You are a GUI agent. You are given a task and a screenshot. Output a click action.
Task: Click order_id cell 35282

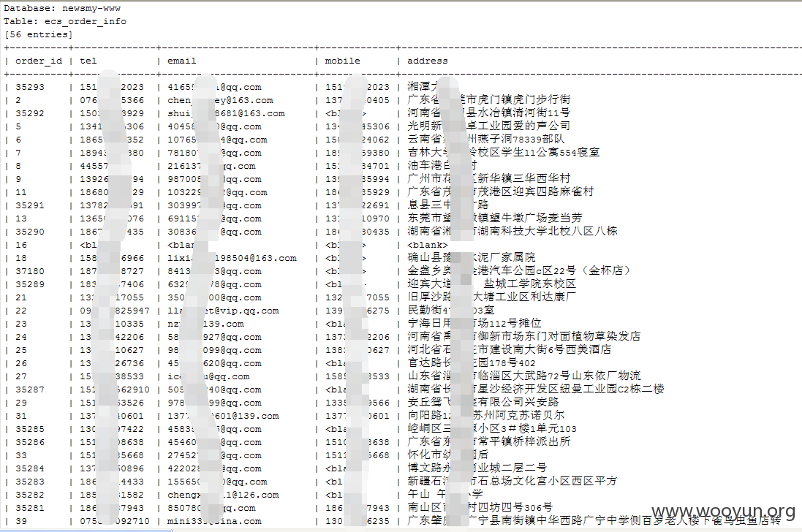click(x=30, y=495)
